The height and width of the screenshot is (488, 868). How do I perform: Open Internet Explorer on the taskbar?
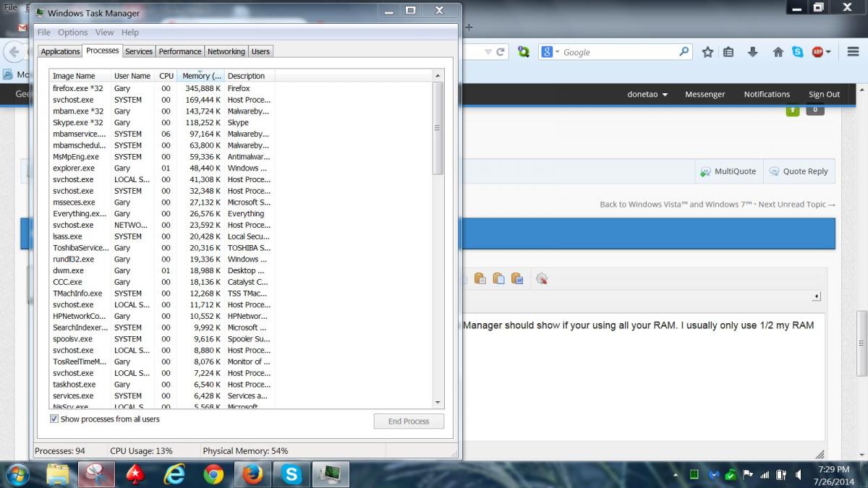click(x=174, y=474)
